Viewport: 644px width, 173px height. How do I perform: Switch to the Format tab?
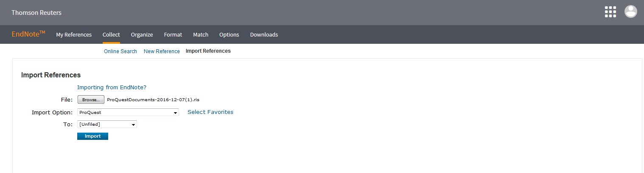[173, 35]
